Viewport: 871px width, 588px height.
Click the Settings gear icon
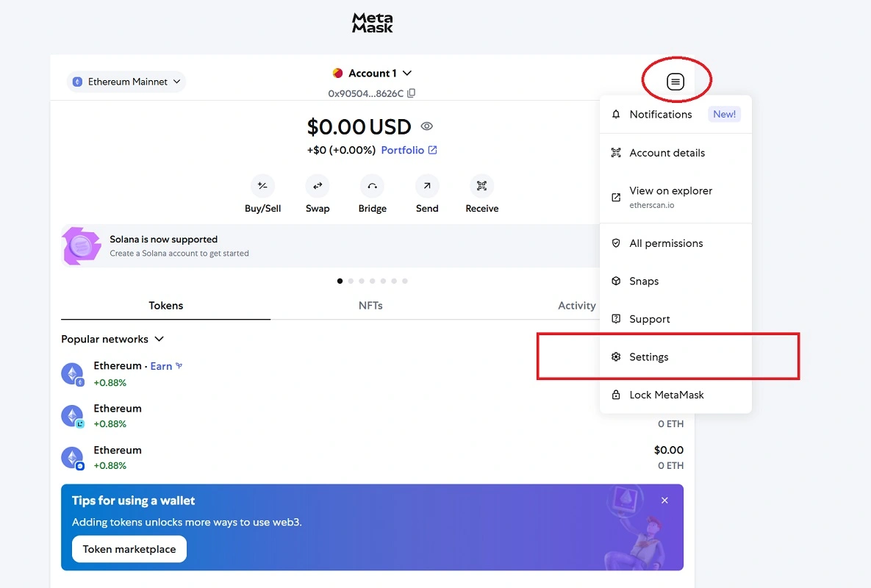click(615, 357)
